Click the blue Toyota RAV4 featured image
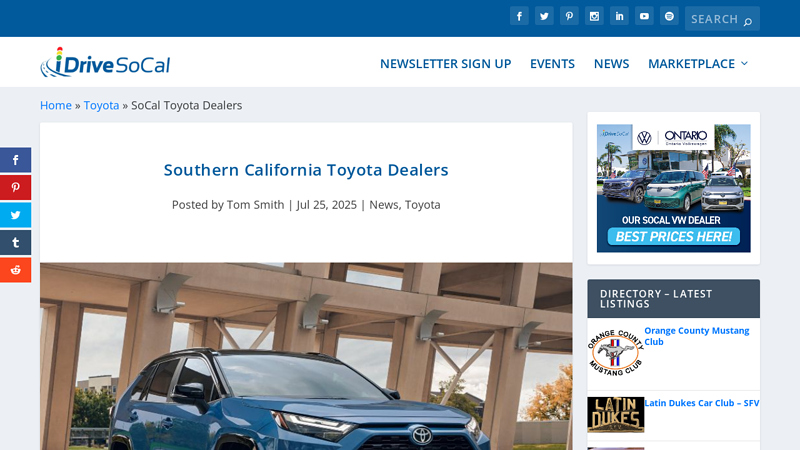 click(x=306, y=356)
